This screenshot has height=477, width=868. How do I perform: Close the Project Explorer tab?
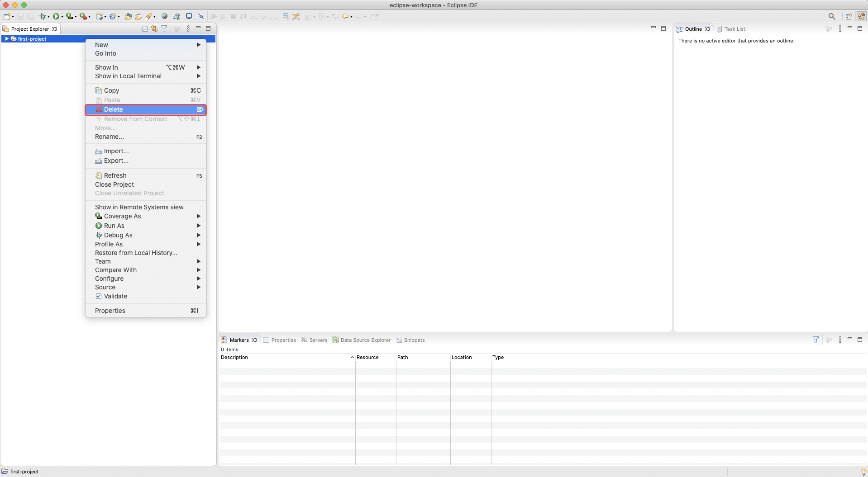[55, 29]
